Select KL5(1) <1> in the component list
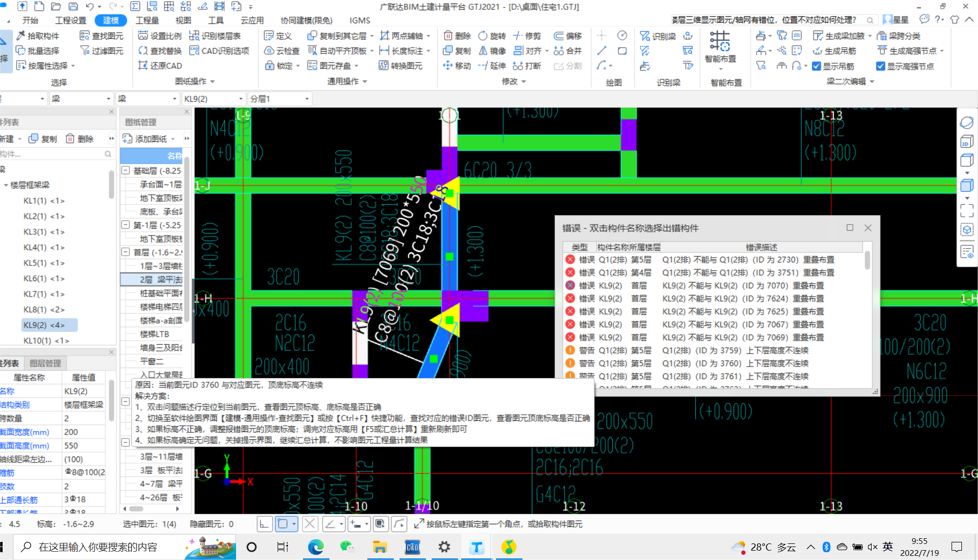Viewport: 978px width, 560px height. coord(44,263)
